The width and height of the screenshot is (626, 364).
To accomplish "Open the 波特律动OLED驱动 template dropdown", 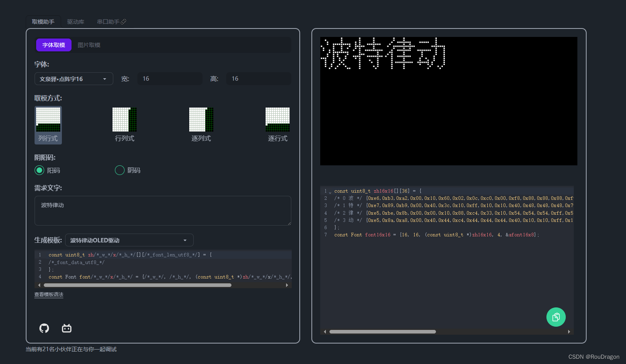I will 129,240.
